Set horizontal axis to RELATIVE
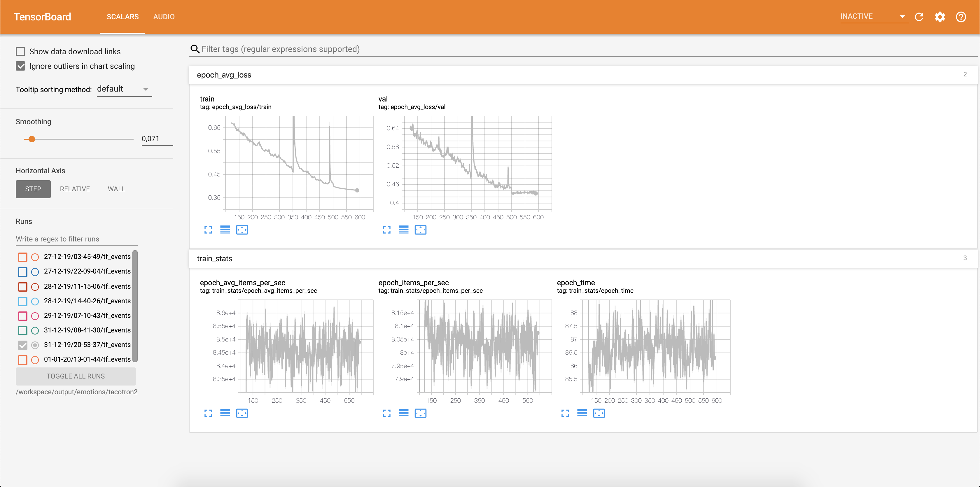Screen dimensions: 980x487 click(75, 189)
